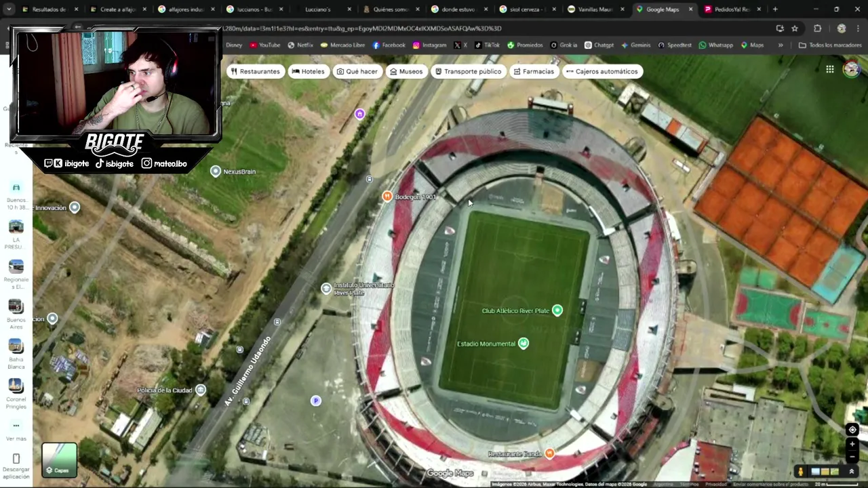
Task: Open recent search Bahía Blanca
Action: (16, 354)
